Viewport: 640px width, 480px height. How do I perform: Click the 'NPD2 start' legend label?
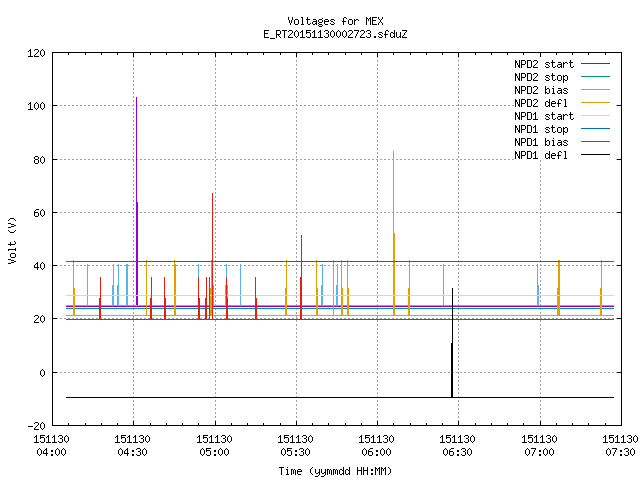pos(544,64)
